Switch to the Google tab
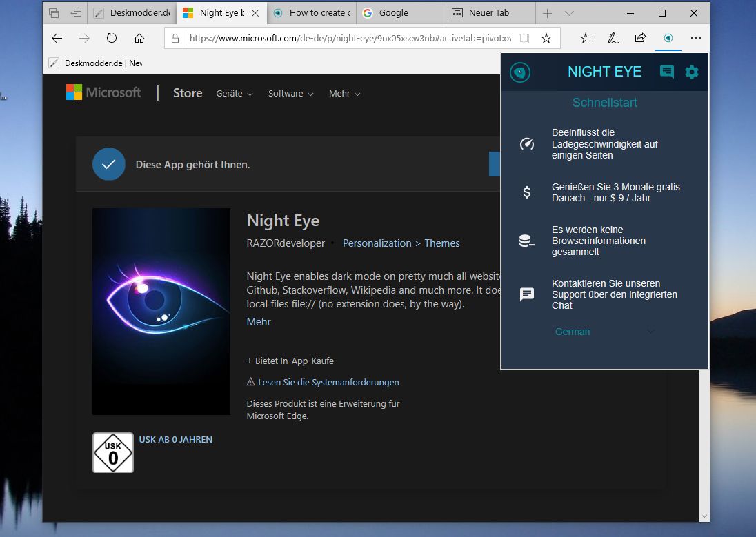The image size is (756, 537). pyautogui.click(x=401, y=13)
